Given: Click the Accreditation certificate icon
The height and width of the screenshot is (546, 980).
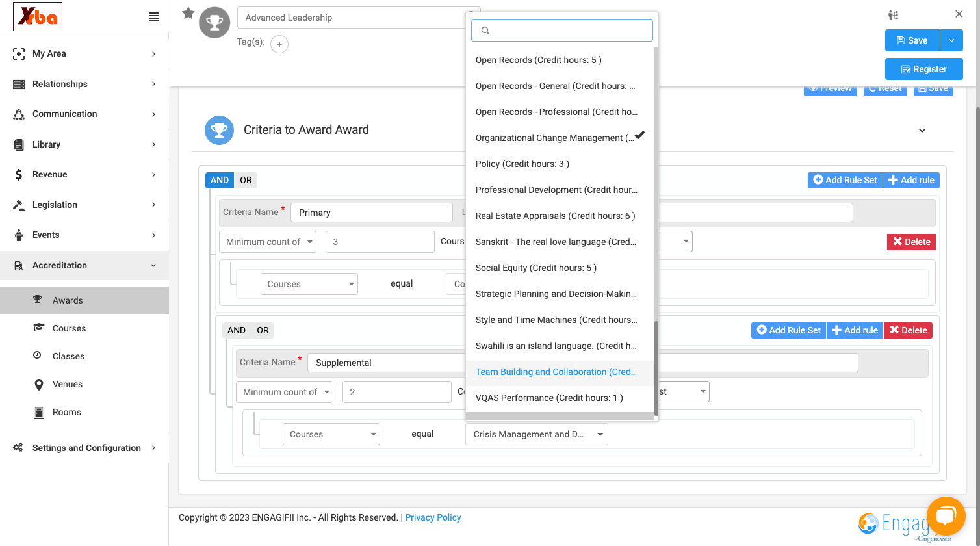Looking at the screenshot, I should [x=19, y=265].
